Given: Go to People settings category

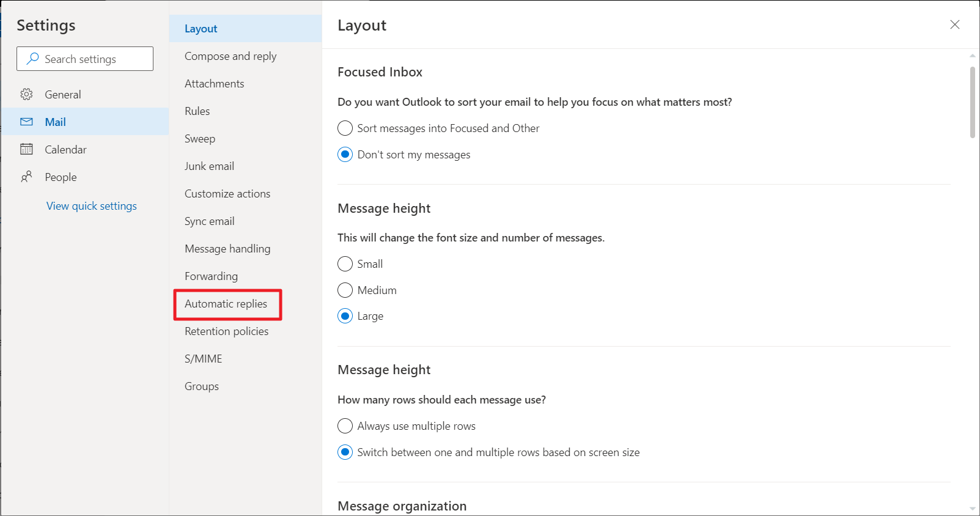Looking at the screenshot, I should pyautogui.click(x=85, y=177).
